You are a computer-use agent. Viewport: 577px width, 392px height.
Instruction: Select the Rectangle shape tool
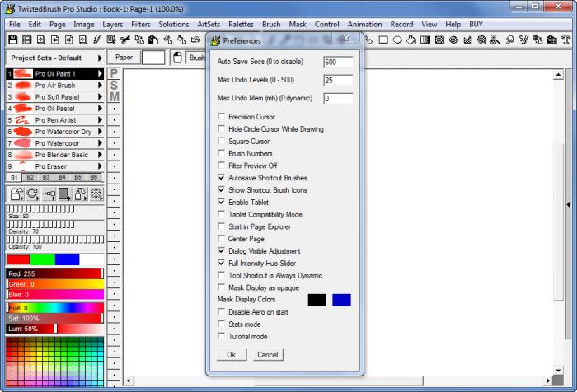click(383, 40)
